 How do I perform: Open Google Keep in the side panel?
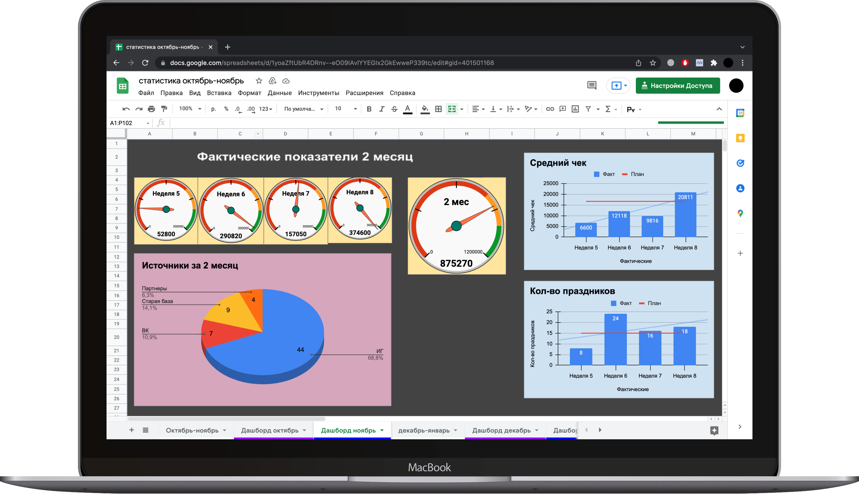point(740,138)
